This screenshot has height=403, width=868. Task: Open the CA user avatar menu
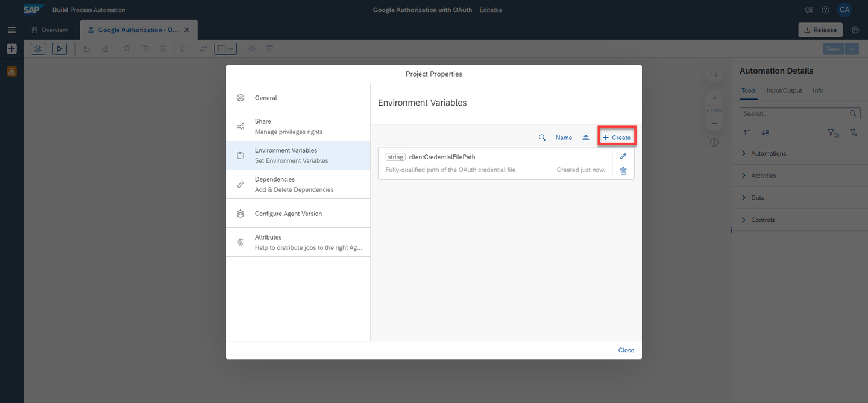(844, 10)
